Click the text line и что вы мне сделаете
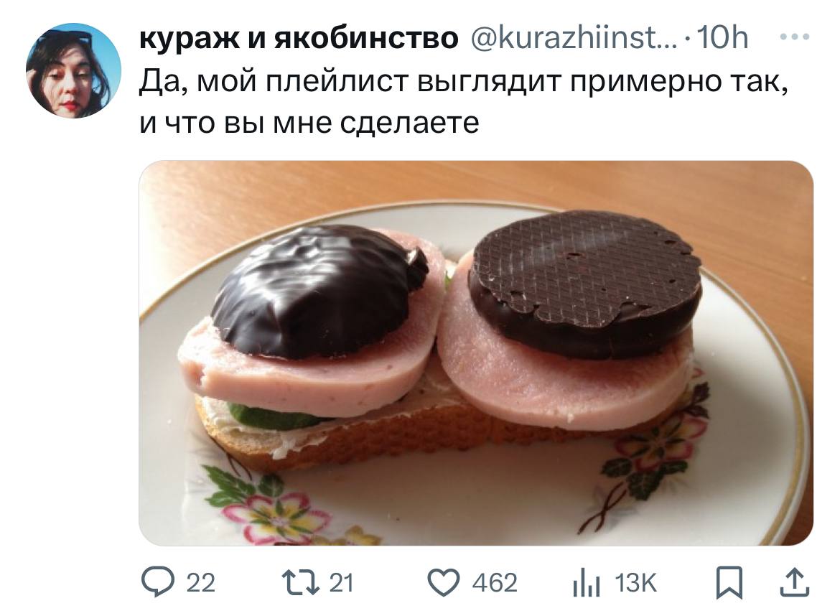Image resolution: width=840 pixels, height=616 pixels. [x=309, y=123]
